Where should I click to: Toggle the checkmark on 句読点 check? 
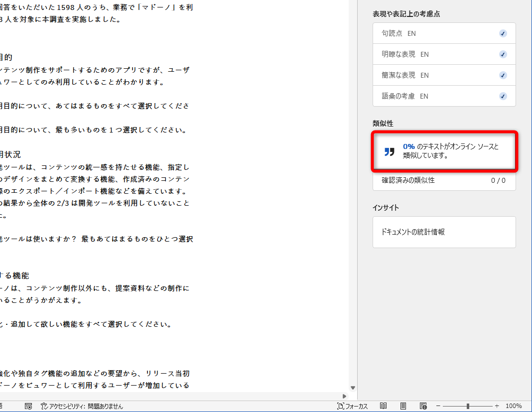click(x=503, y=33)
